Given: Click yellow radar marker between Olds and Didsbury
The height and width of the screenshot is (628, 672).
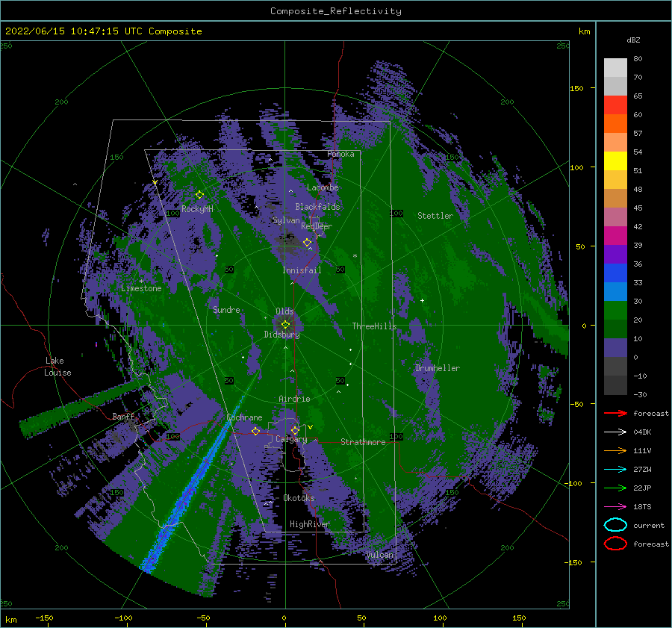Looking at the screenshot, I should click(x=285, y=325).
